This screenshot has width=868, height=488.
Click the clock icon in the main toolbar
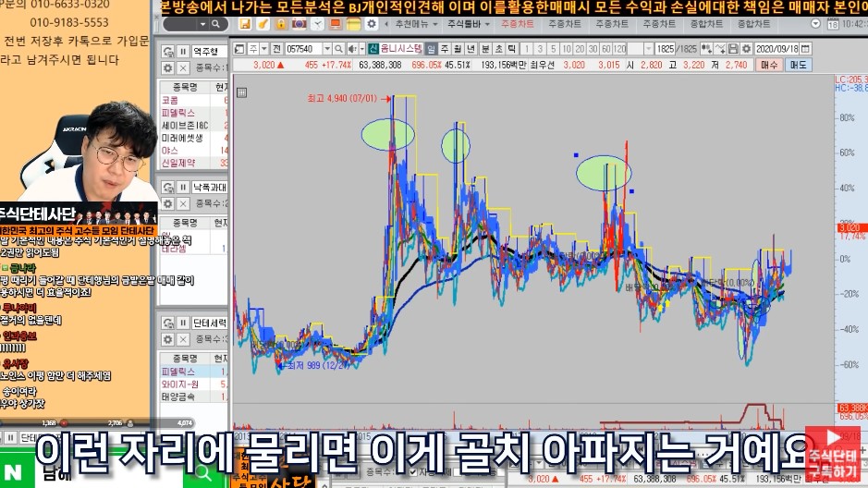coord(317,24)
